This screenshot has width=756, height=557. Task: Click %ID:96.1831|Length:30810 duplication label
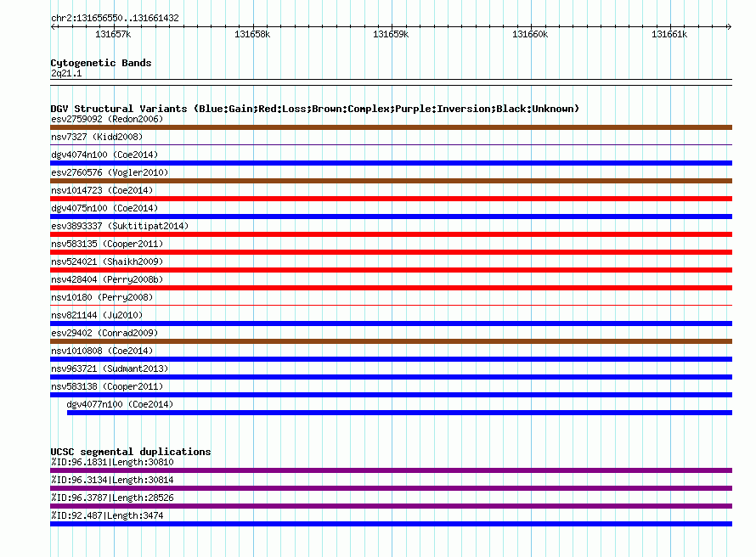[x=112, y=462]
